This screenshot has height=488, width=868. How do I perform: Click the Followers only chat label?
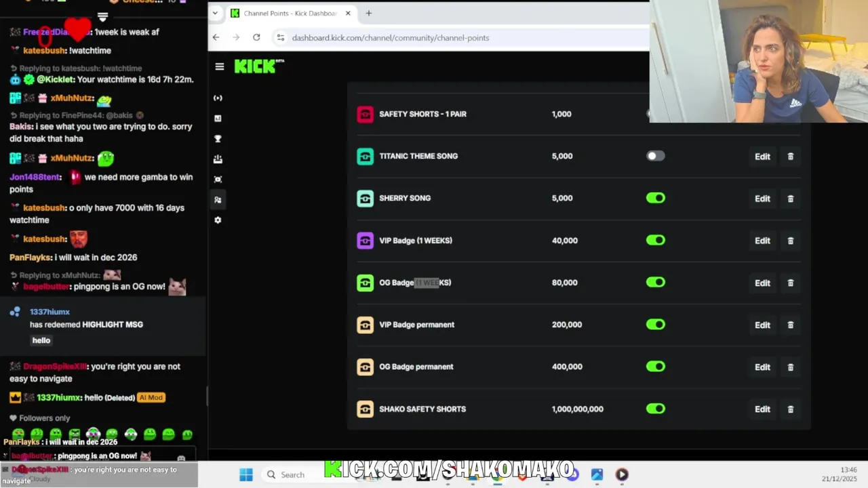click(x=45, y=418)
